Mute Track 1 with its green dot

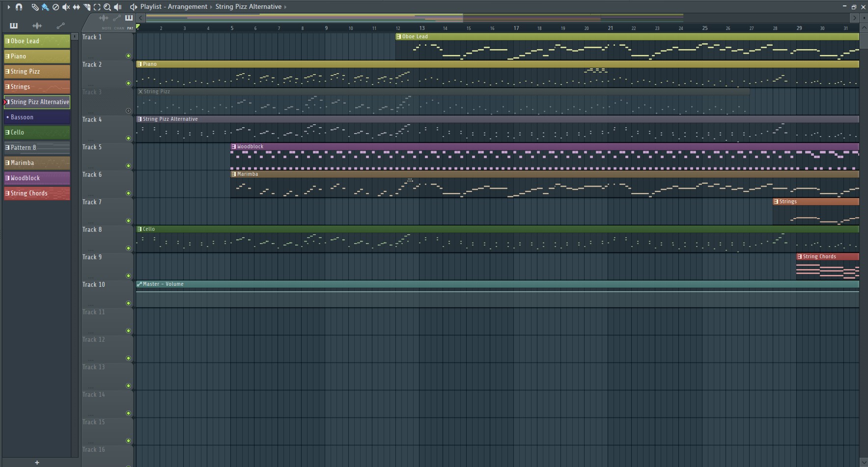point(129,56)
